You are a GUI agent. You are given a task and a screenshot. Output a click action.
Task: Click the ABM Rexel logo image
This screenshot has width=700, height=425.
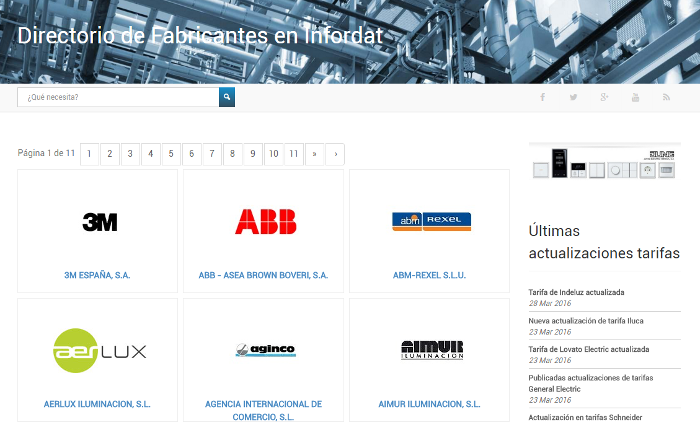[431, 221]
